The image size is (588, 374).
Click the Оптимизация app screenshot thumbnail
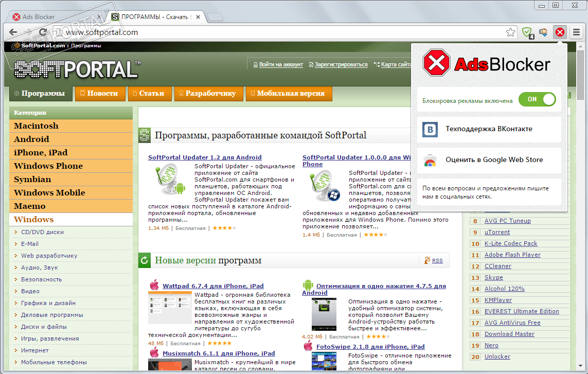point(324,314)
